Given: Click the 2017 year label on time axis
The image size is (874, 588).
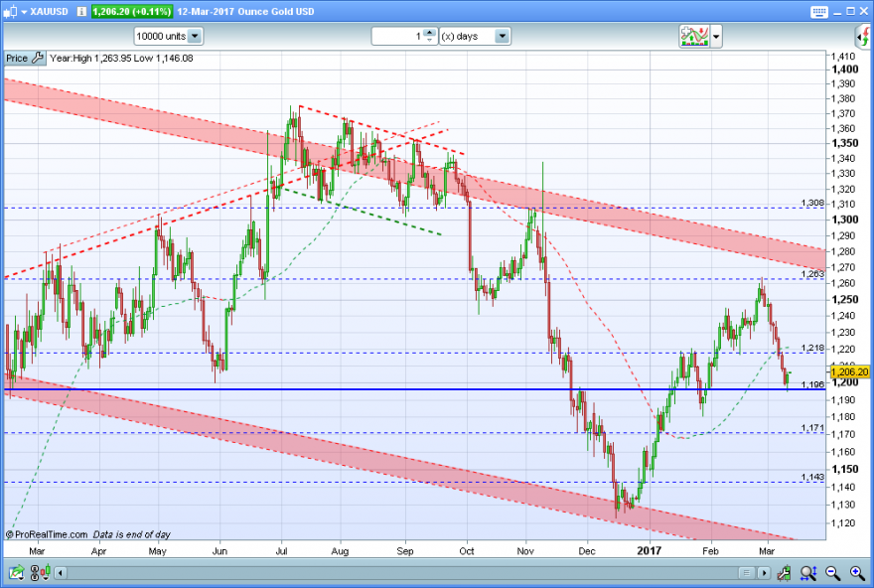Looking at the screenshot, I should 649,550.
